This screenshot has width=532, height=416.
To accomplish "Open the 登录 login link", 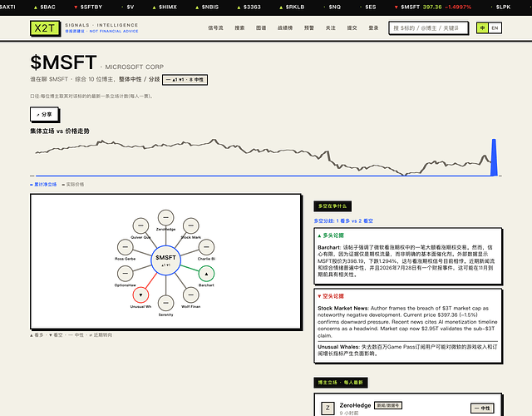I will click(373, 27).
